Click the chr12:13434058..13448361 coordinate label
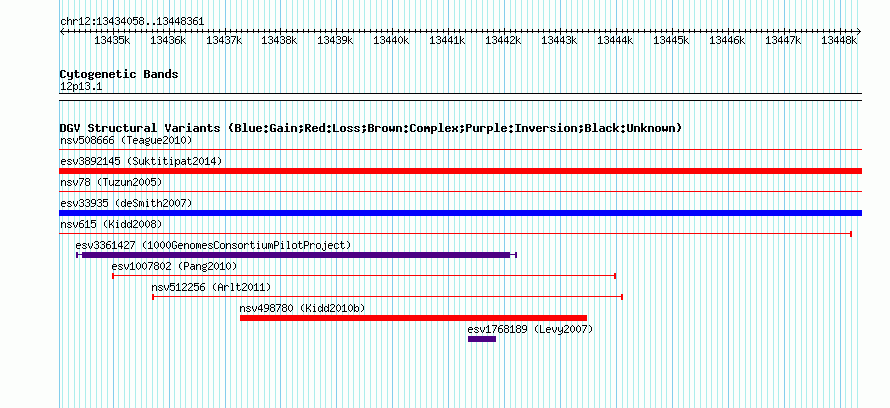 pos(132,22)
